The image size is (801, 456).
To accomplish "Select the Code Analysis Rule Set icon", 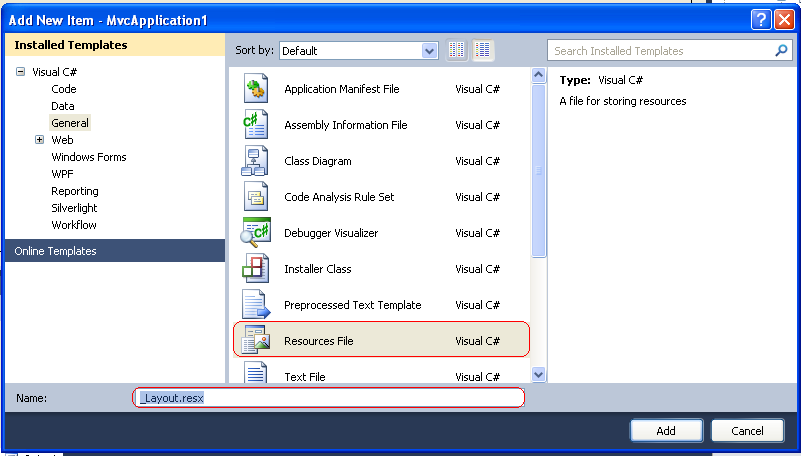I will [x=256, y=197].
